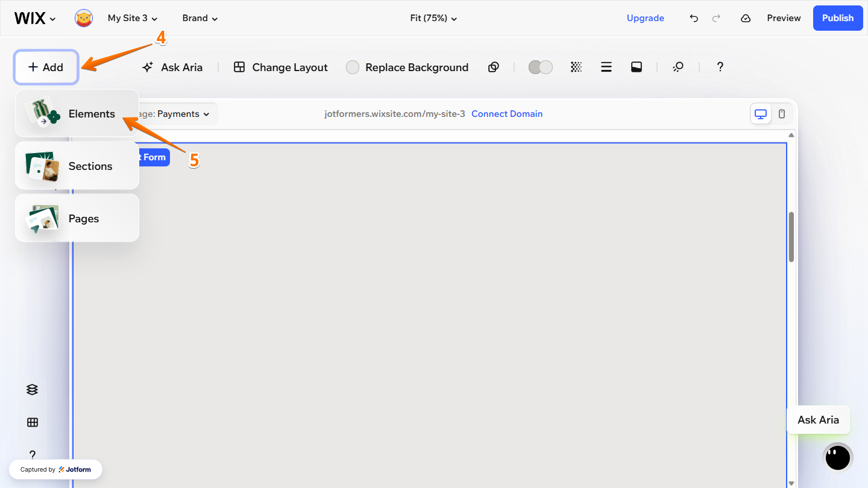868x488 pixels.
Task: Open the grid table icon in sidebar
Action: [x=33, y=422]
